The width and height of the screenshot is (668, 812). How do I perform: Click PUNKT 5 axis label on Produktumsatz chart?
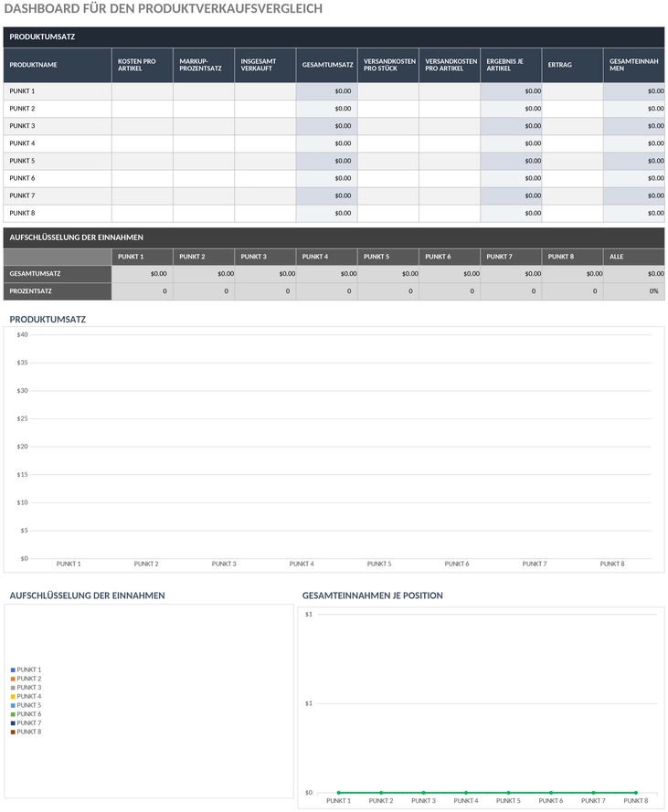point(379,564)
